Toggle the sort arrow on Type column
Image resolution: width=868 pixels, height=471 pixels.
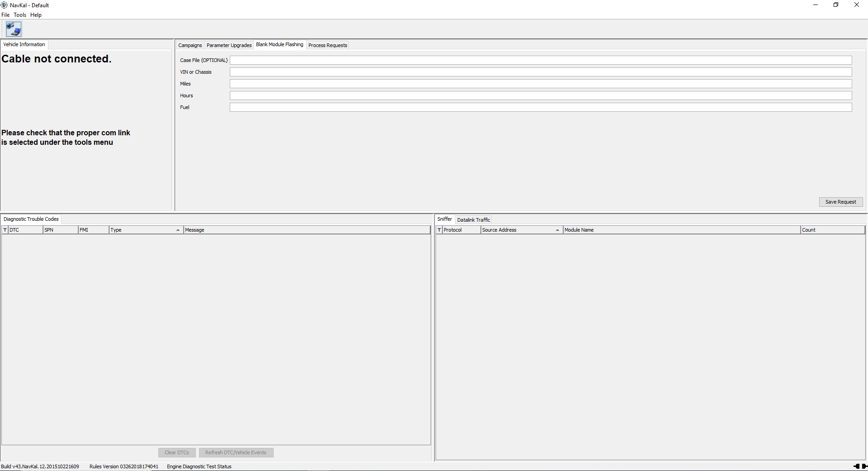(178, 230)
